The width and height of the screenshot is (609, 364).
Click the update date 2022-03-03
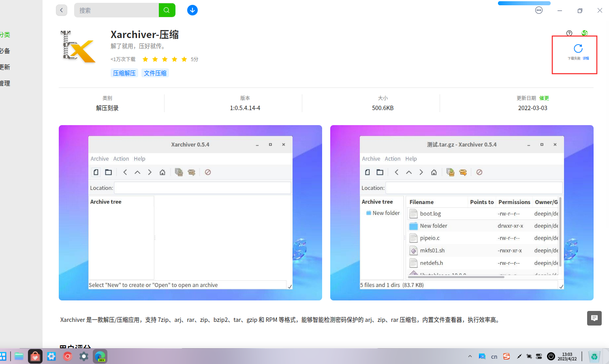(533, 108)
